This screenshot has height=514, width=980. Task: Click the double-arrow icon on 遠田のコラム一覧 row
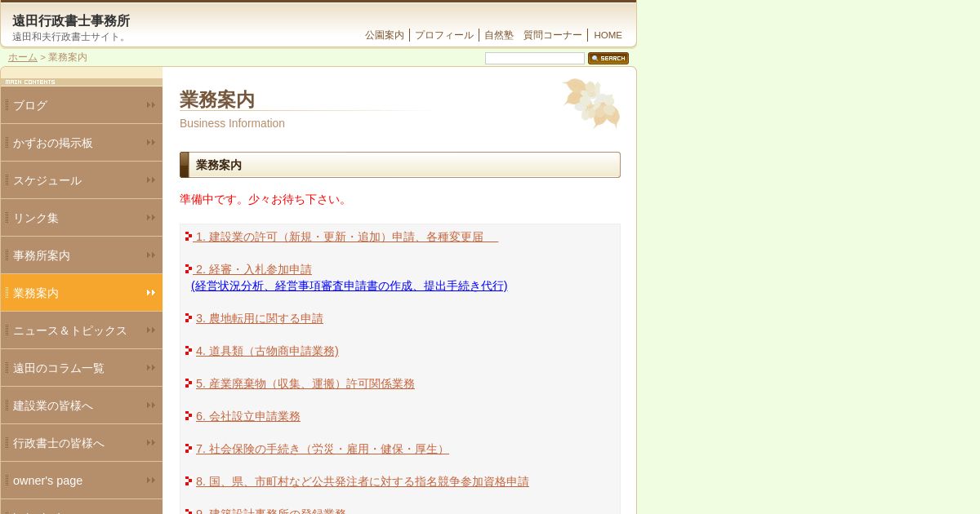pos(151,368)
